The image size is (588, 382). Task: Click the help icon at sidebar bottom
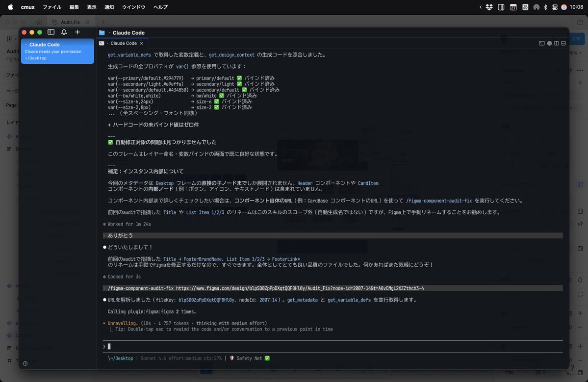click(x=25, y=363)
